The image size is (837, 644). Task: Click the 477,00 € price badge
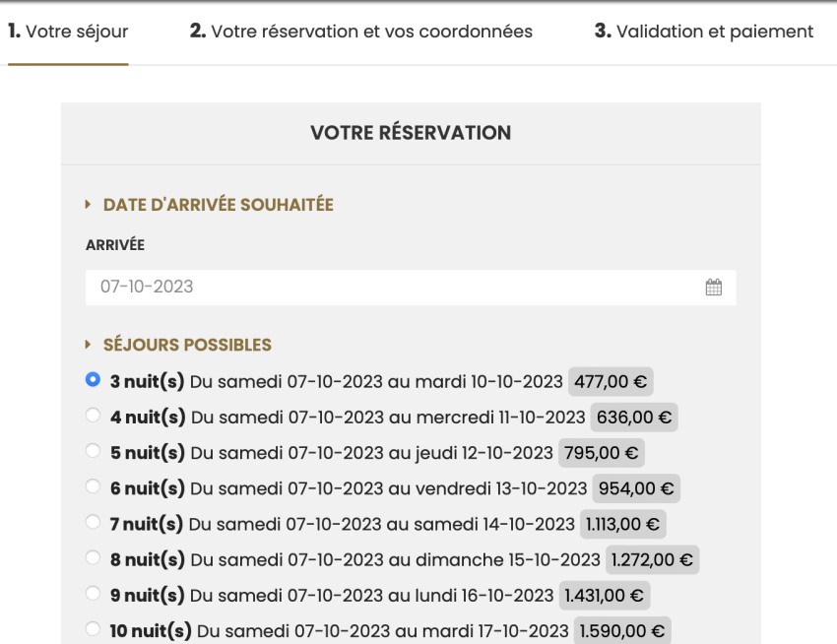(611, 382)
